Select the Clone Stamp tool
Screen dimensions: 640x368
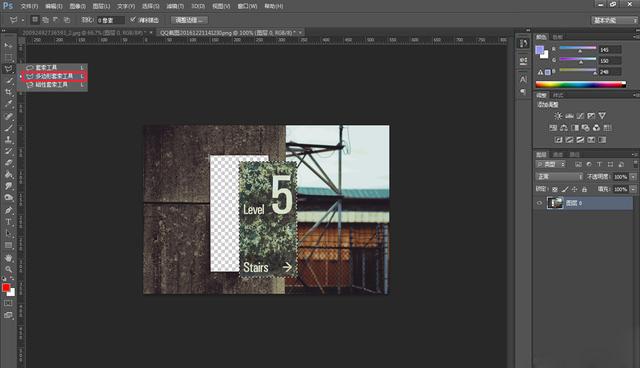8,139
